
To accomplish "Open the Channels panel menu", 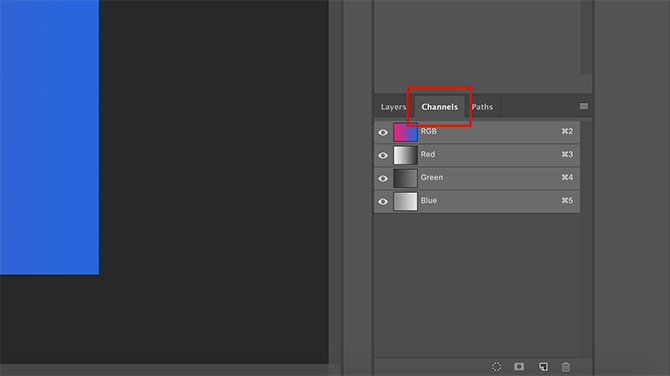I will point(584,106).
